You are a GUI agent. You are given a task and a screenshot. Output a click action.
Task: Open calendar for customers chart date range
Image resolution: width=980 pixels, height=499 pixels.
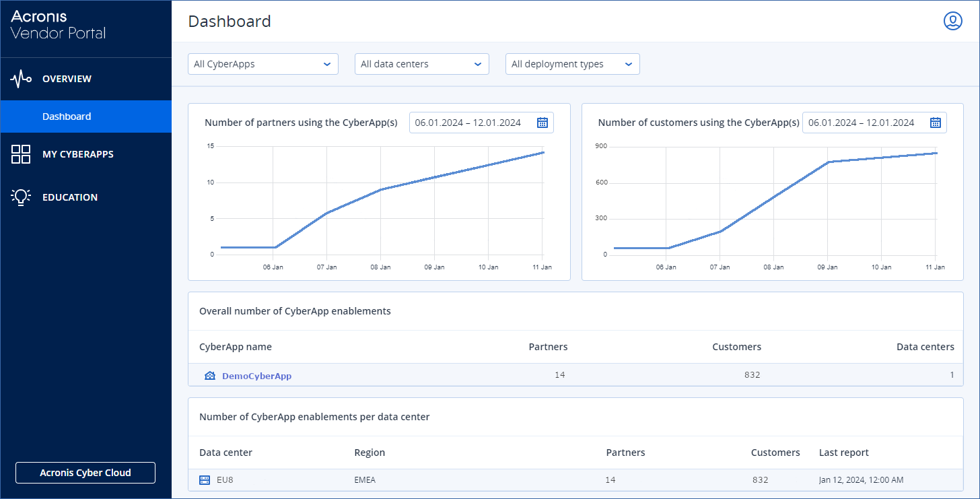point(936,123)
